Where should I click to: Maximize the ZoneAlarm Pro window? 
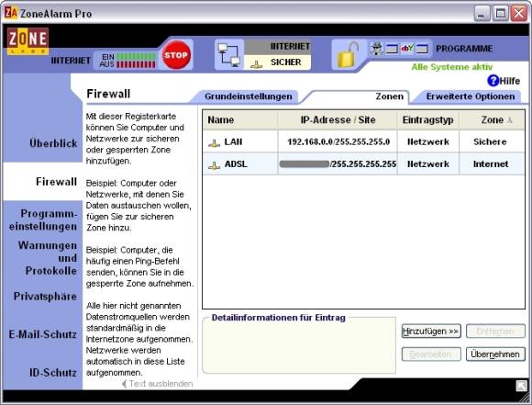501,13
